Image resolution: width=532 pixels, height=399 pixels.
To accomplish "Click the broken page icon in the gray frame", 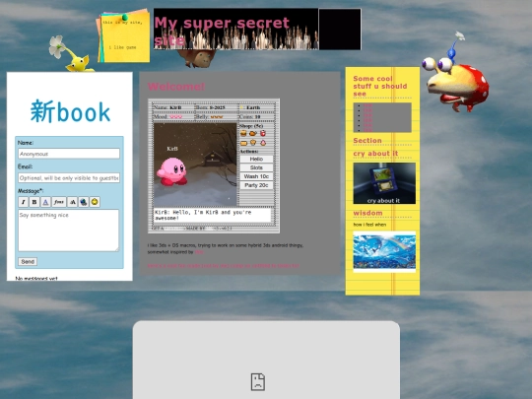I will (x=258, y=381).
